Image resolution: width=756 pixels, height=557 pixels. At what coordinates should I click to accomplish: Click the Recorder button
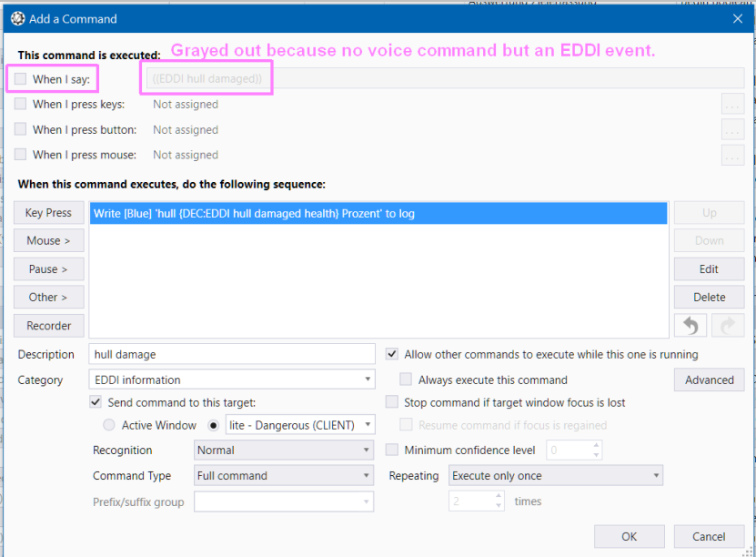pyautogui.click(x=49, y=326)
